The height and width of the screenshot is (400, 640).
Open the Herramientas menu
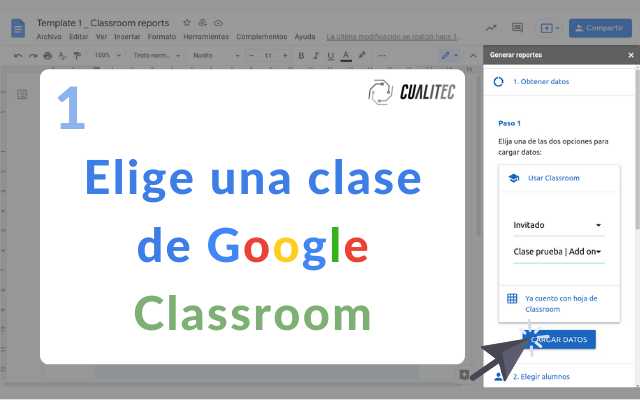(206, 37)
